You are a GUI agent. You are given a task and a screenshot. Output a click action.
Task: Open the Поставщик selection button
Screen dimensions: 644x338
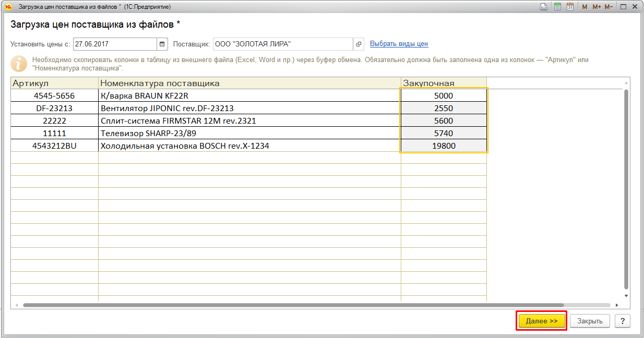click(x=359, y=44)
